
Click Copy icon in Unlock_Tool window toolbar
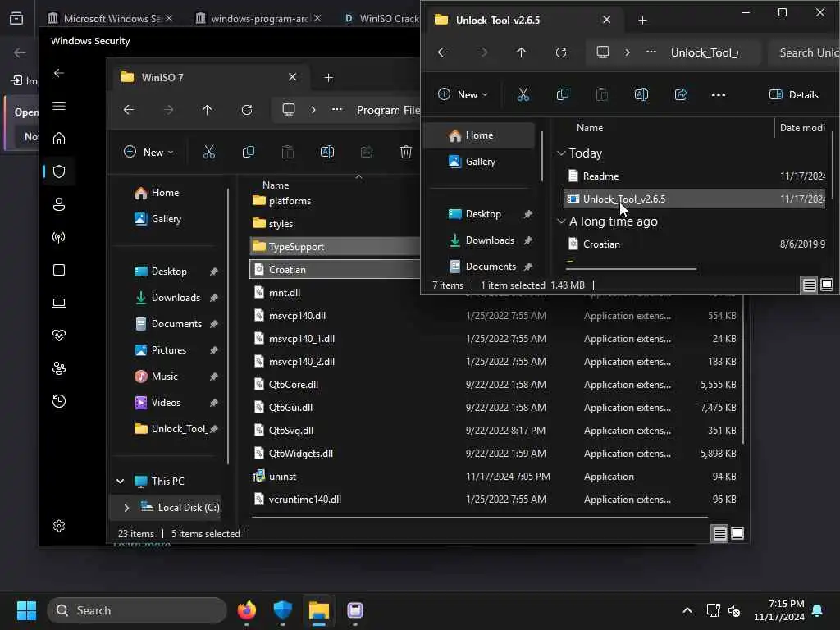coord(563,95)
